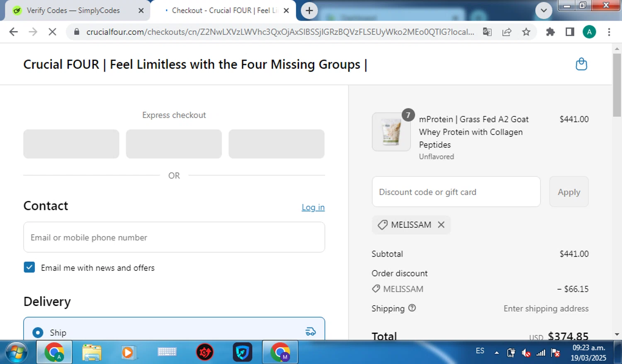Image resolution: width=622 pixels, height=364 pixels.
Task: Click the mProtein Grass Fed product name
Action: click(474, 132)
